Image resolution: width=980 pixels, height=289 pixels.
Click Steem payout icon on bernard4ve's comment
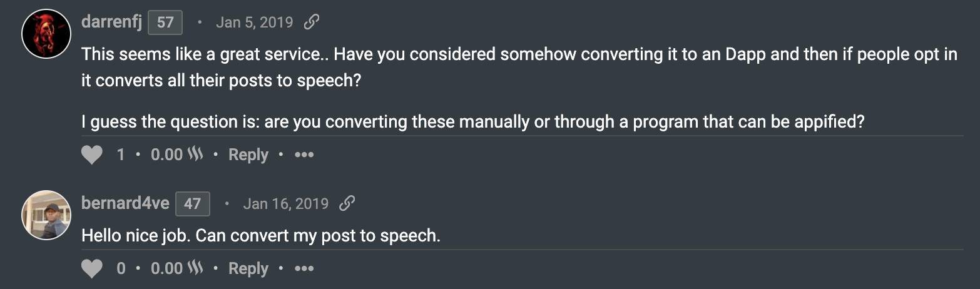point(196,268)
